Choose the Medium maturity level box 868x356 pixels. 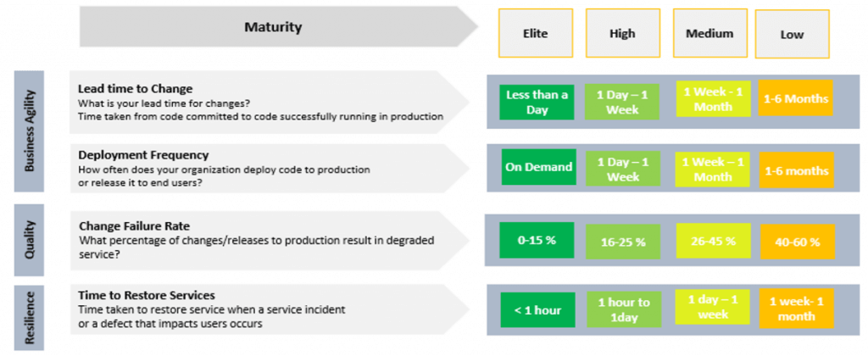[709, 34]
